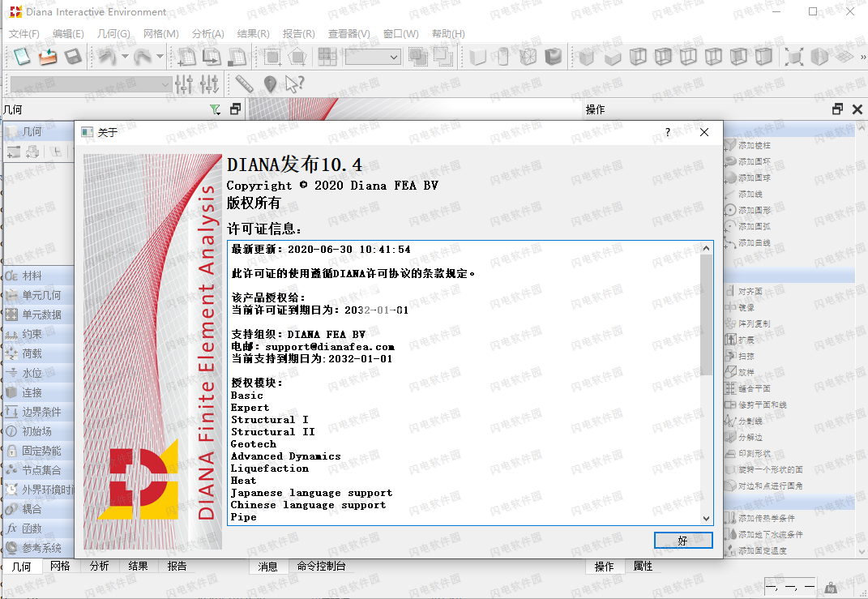
Task: Select the 节点集合 item in the left panel
Action: coord(39,470)
